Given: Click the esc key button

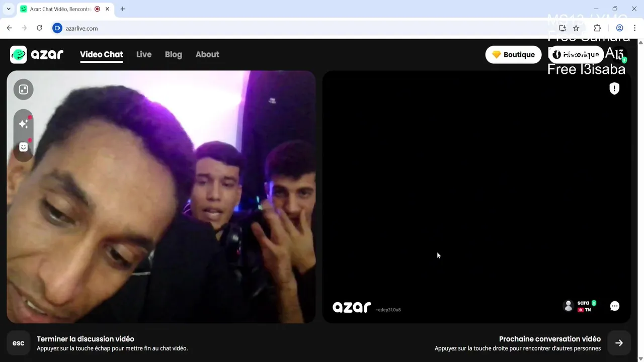Looking at the screenshot, I should pyautogui.click(x=18, y=343).
